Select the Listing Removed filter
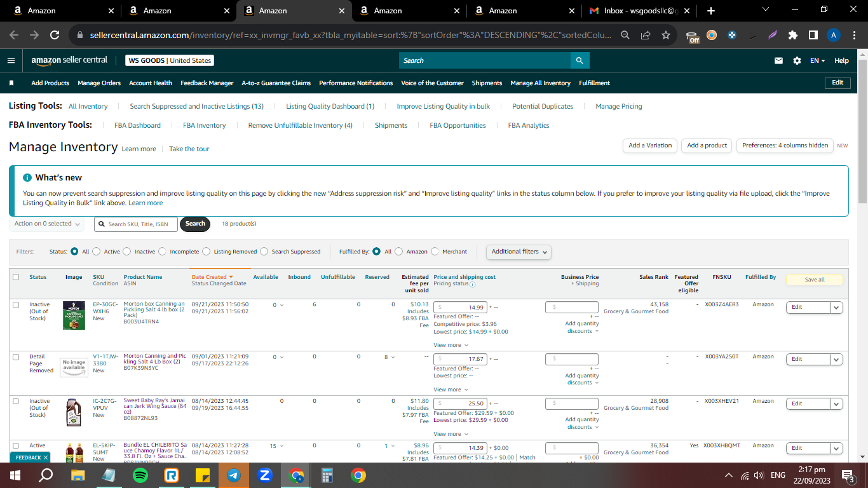This screenshot has height=488, width=868. click(206, 252)
